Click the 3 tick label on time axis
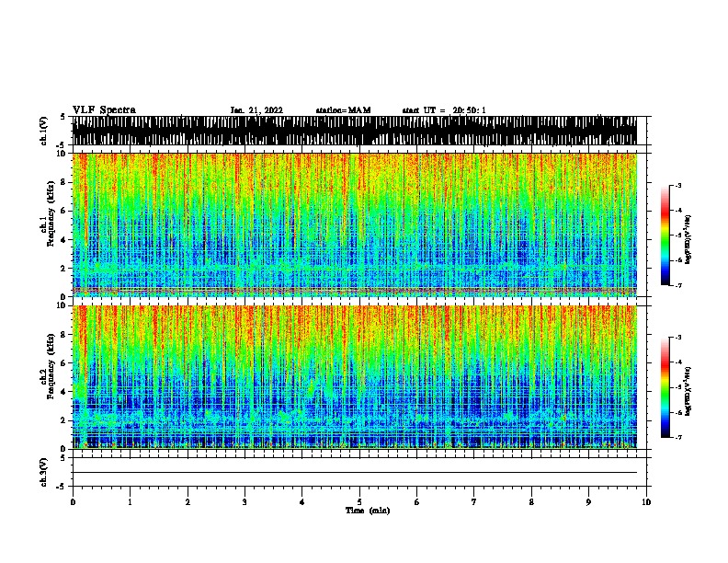The height and width of the screenshot is (563, 728). pos(245,502)
